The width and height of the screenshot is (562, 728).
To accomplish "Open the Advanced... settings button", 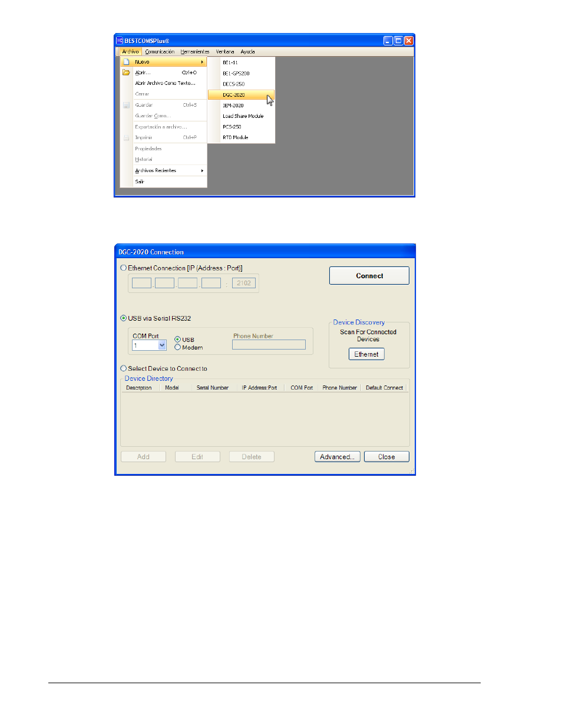I will pos(338,457).
